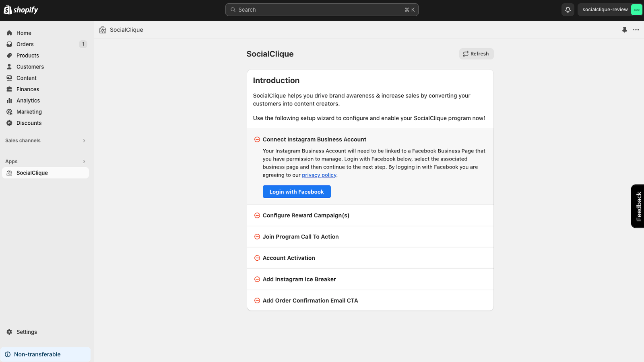Click the SocialClique icon in the Apps list
Viewport: 644px width, 362px height.
pos(9,173)
